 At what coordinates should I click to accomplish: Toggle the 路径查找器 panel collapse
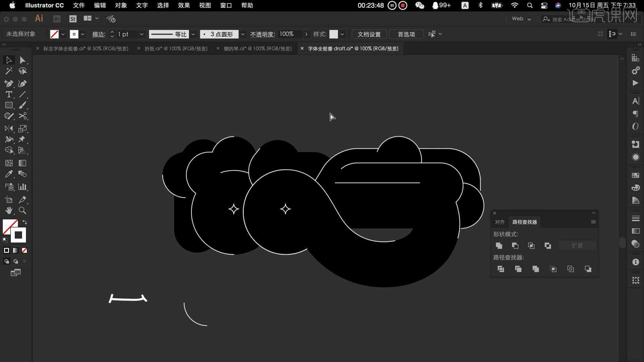coord(594,213)
